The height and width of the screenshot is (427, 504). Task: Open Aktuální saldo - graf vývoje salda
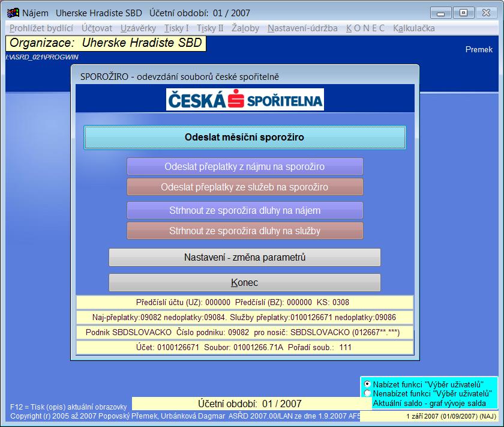click(429, 403)
